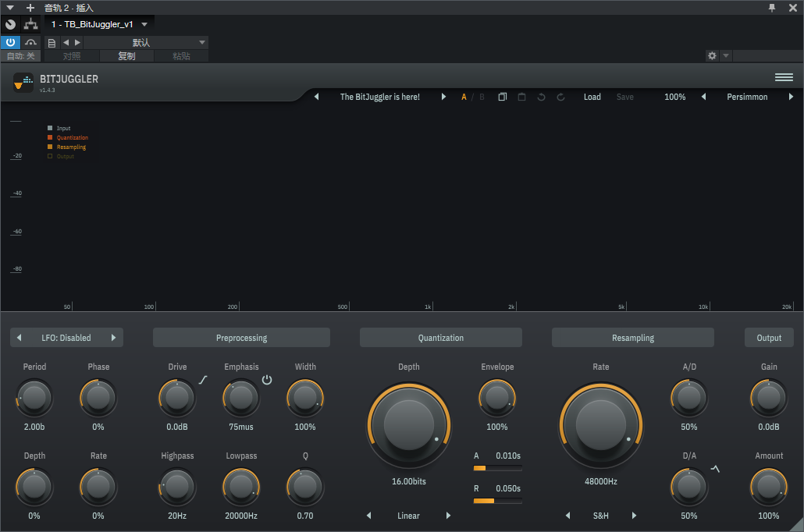Click the 复制 copy button

tap(126, 56)
